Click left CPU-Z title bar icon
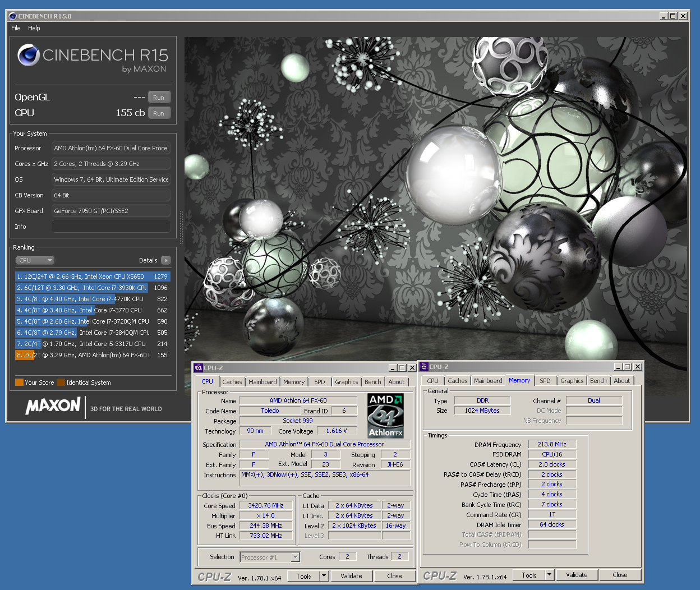 [x=198, y=368]
